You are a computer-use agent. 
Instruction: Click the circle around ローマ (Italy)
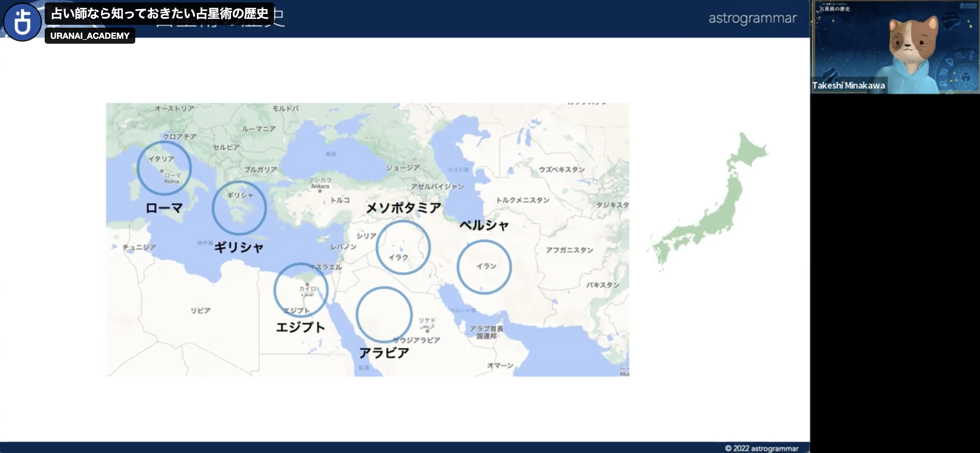[x=164, y=168]
